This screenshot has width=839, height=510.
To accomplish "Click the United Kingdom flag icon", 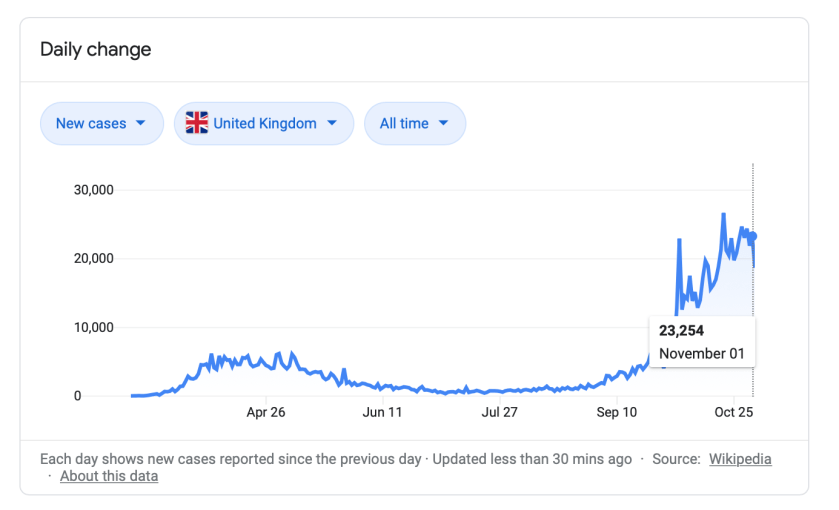I will [x=197, y=124].
